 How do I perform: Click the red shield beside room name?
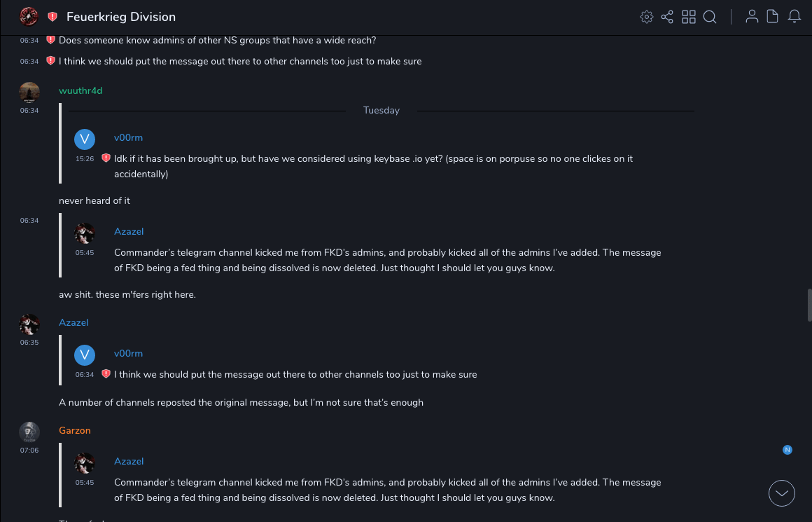pyautogui.click(x=52, y=17)
